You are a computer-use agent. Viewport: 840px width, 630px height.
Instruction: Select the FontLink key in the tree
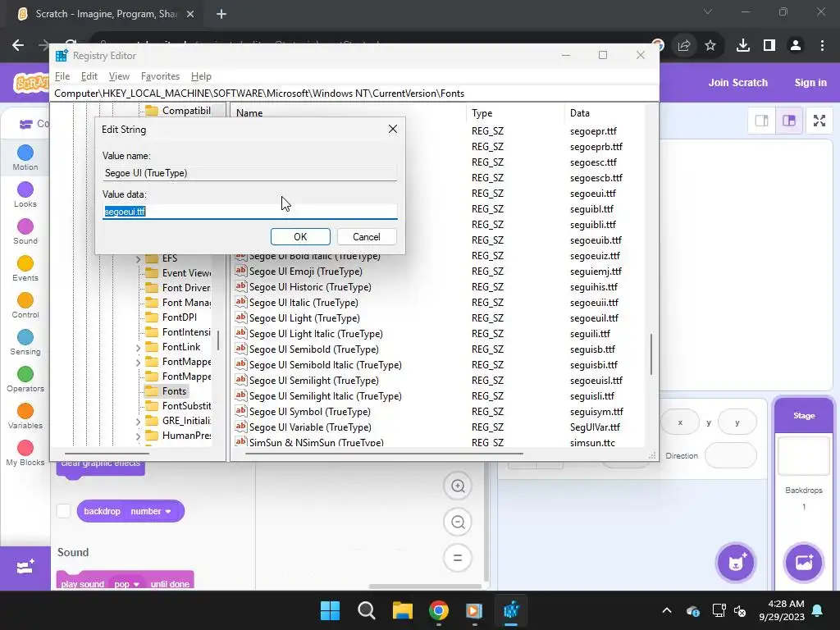click(x=181, y=347)
